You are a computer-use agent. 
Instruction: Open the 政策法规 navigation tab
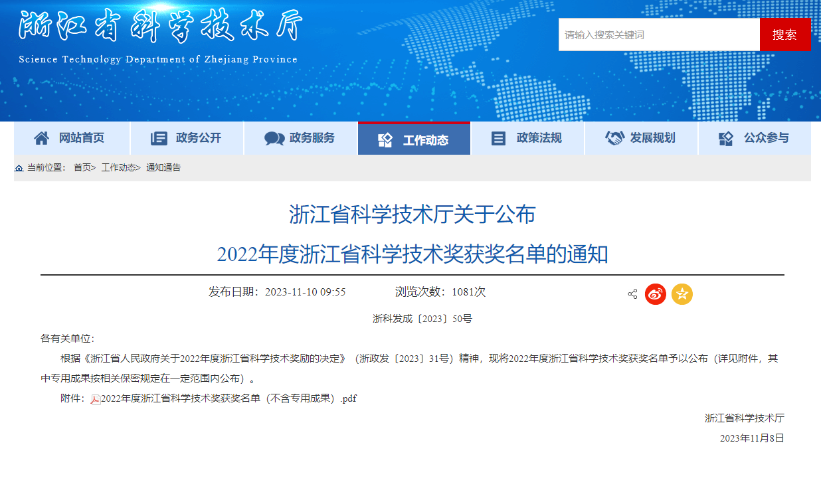pos(539,138)
